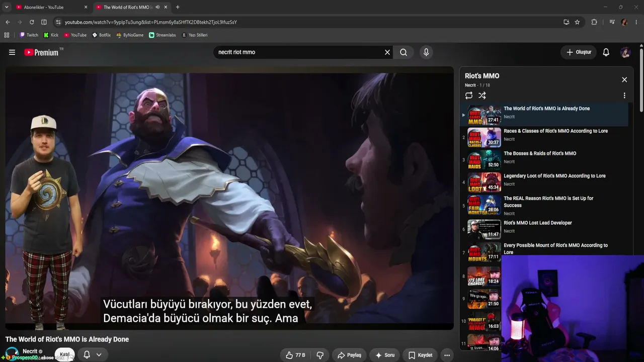This screenshot has width=644, height=362.
Task: Open the BotRix bookmark
Action: click(101, 35)
